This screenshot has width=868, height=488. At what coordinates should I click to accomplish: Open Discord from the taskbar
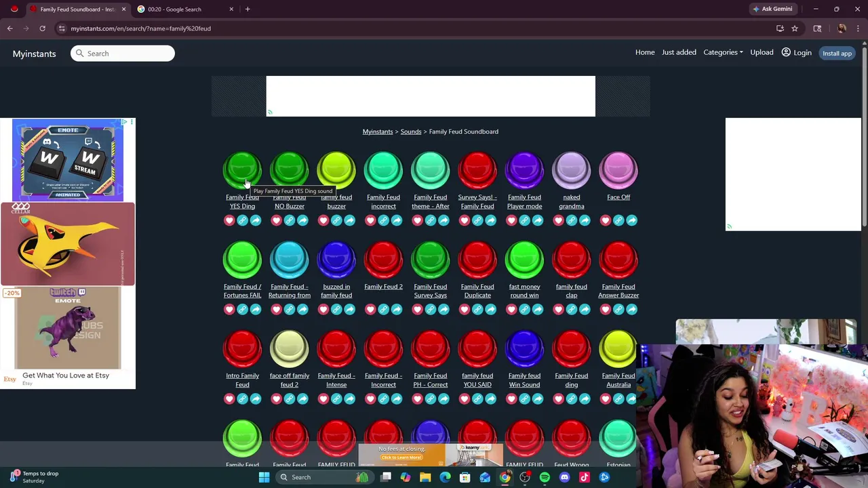tap(564, 477)
